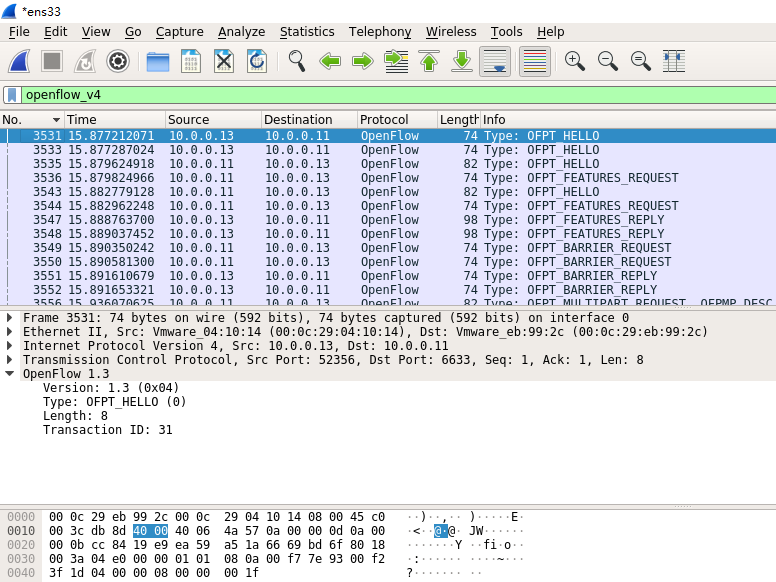Click highlighted hex bytes 40 00
Image resolution: width=776 pixels, height=582 pixels.
[x=150, y=531]
